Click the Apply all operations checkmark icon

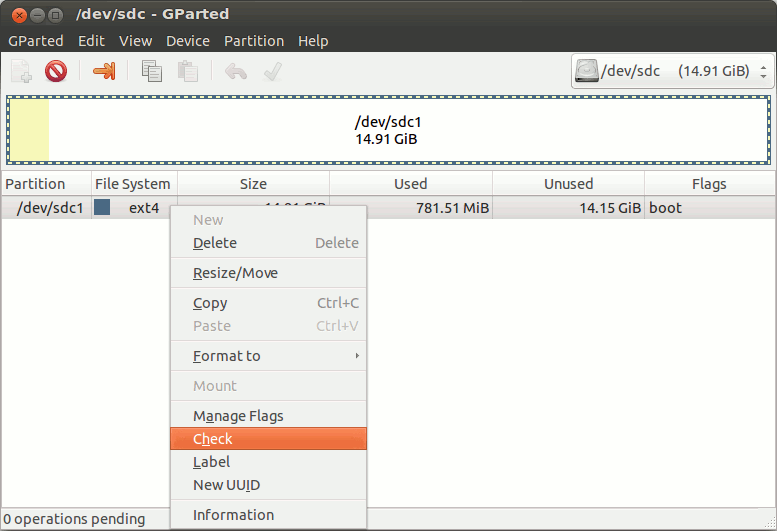[x=273, y=72]
